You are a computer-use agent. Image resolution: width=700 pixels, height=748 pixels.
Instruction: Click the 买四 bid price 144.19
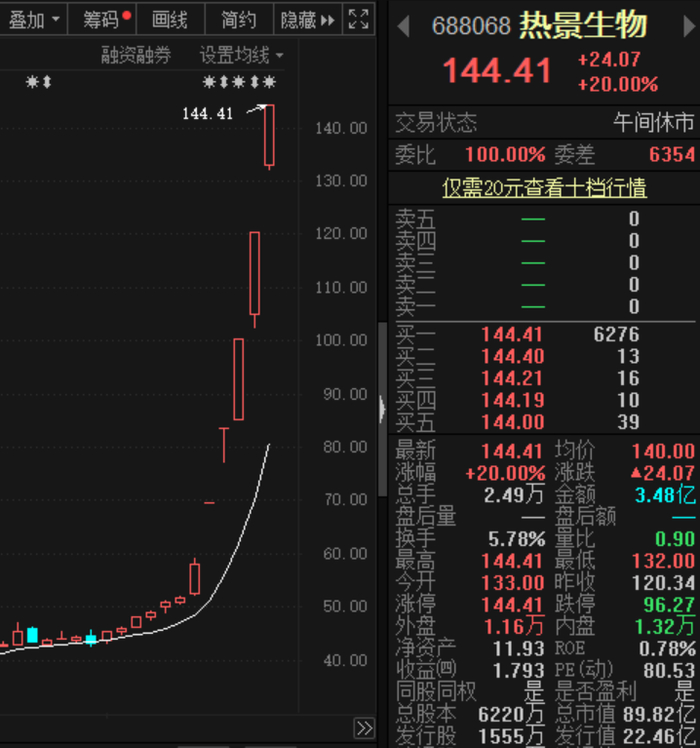tap(512, 400)
